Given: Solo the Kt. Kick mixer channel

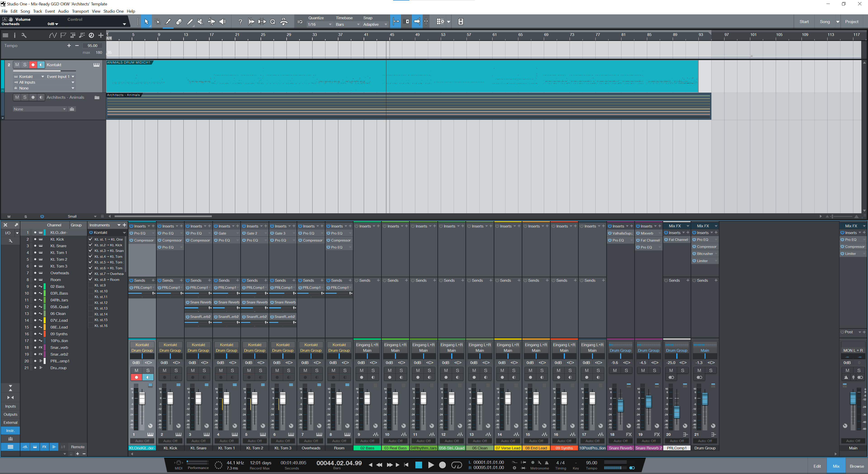Looking at the screenshot, I should 176,370.
